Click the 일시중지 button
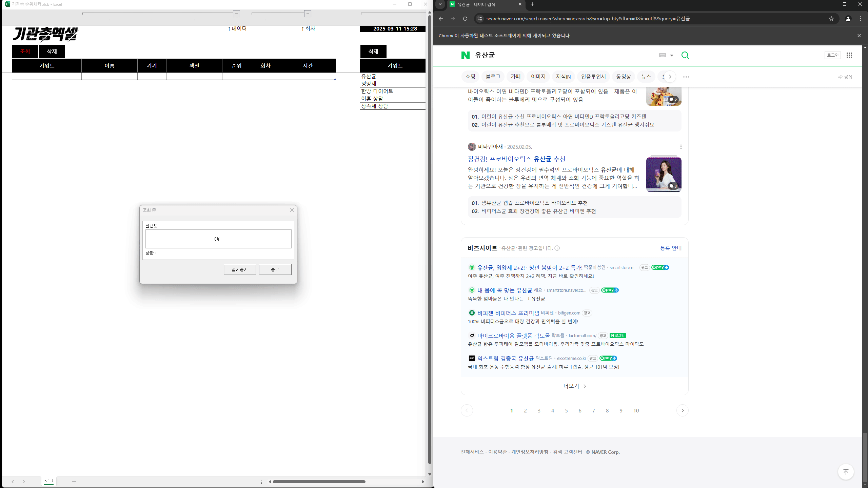Screen dimensions: 868x488 pos(240,269)
